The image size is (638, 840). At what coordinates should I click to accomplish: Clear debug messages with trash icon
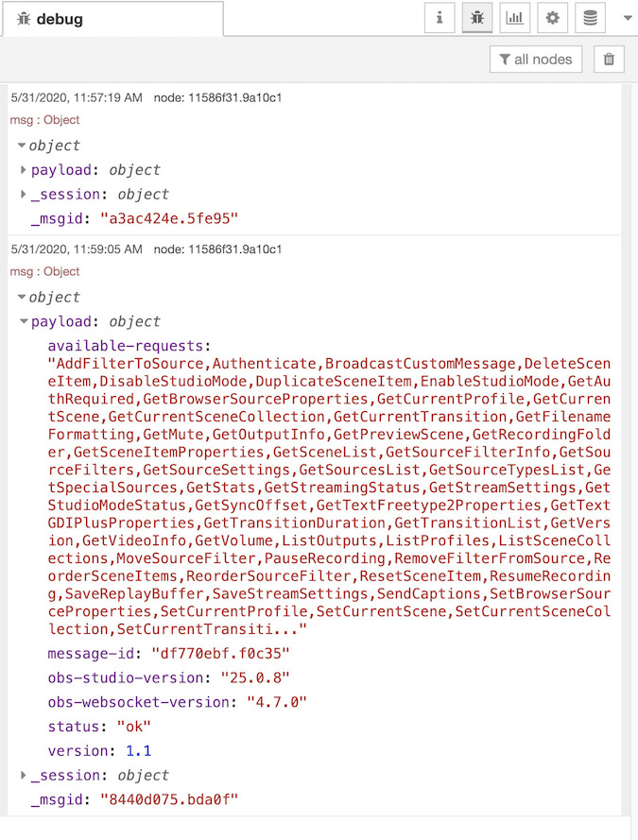609,59
